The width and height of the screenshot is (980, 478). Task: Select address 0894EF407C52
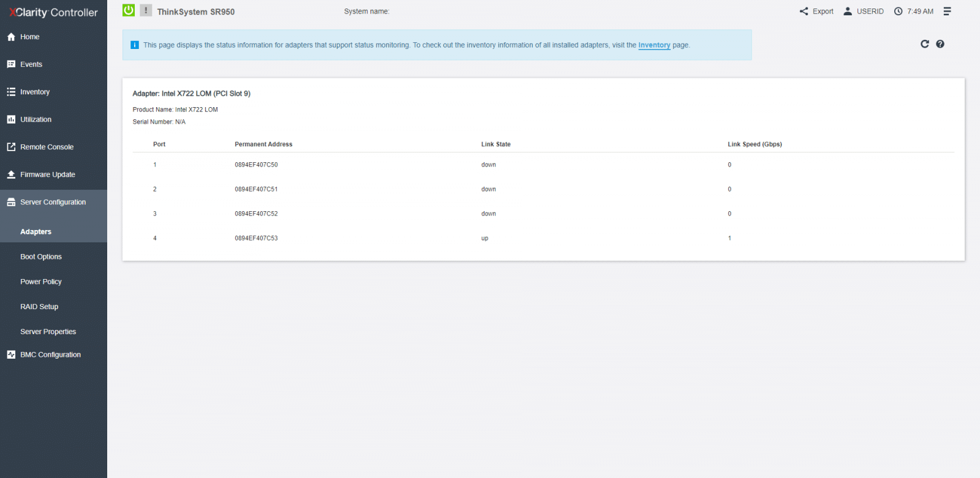coord(256,214)
